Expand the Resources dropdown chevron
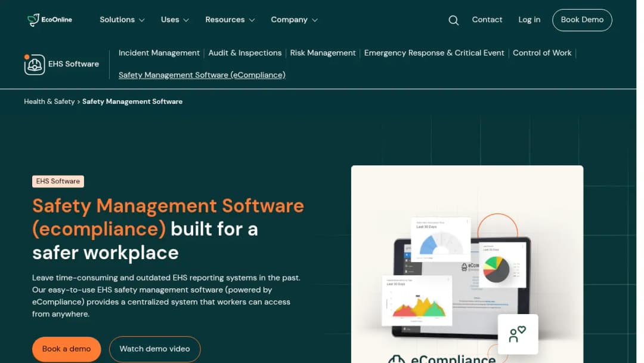Screen dimensions: 644x363 pyautogui.click(x=252, y=20)
